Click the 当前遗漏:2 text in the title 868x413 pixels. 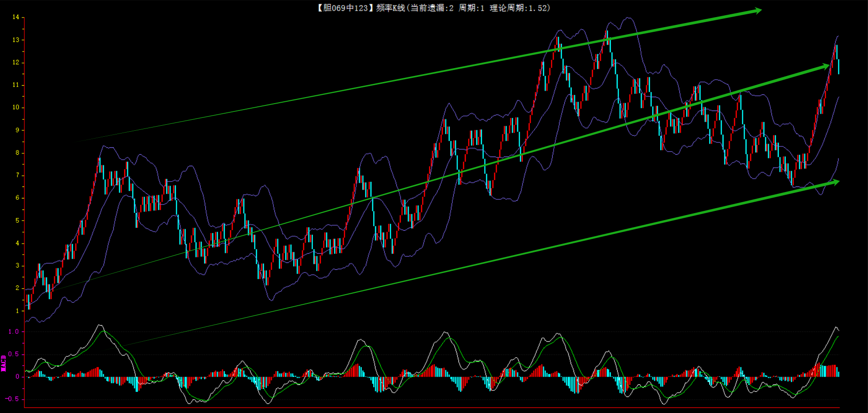[x=432, y=8]
